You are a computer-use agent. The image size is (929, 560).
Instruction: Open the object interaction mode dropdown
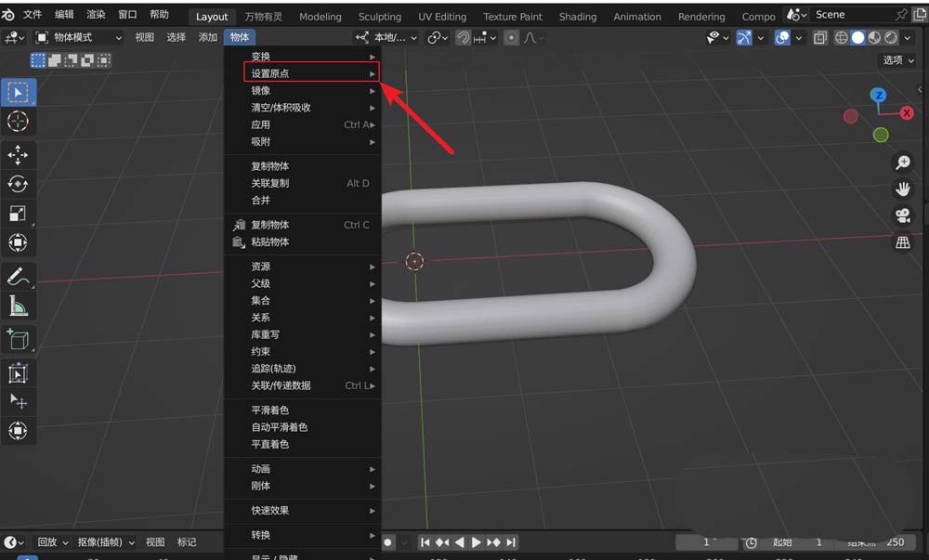click(79, 37)
